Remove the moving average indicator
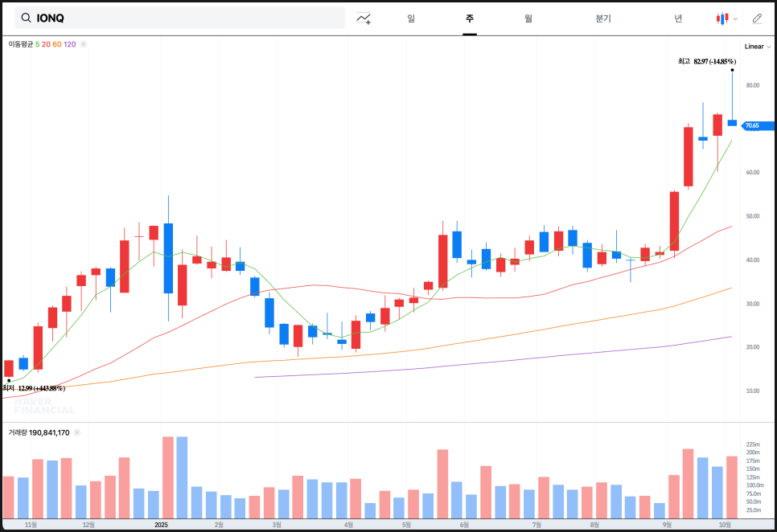Screen dimensions: 777x532 click(84, 44)
